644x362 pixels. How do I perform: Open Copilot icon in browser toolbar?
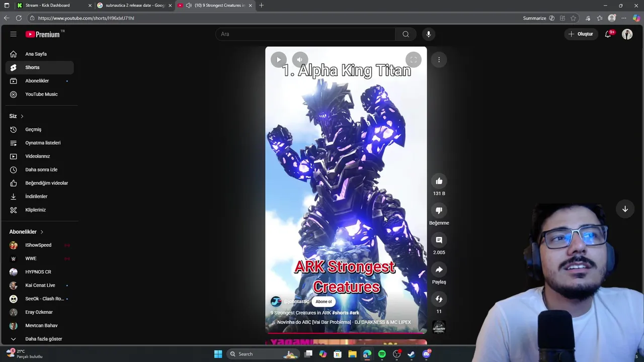click(x=636, y=18)
